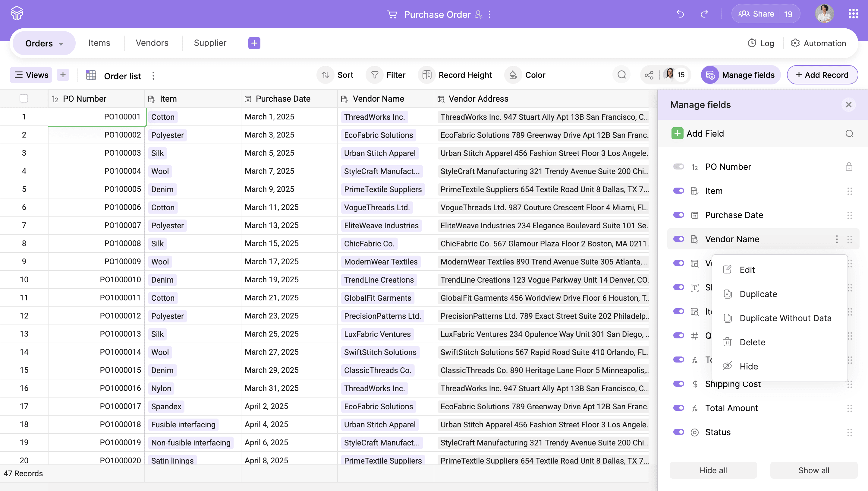
Task: Open Vendor Name field options dots
Action: tap(837, 239)
